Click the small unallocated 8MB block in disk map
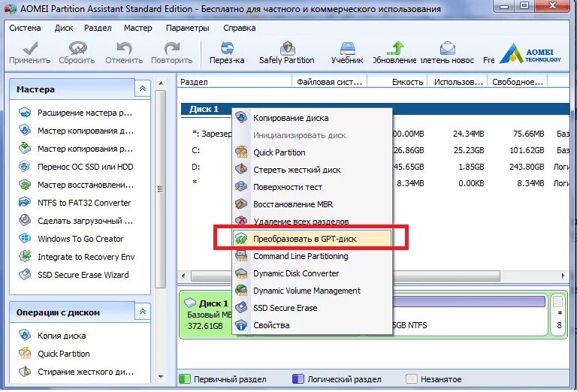This screenshot has width=577, height=392. [x=558, y=314]
